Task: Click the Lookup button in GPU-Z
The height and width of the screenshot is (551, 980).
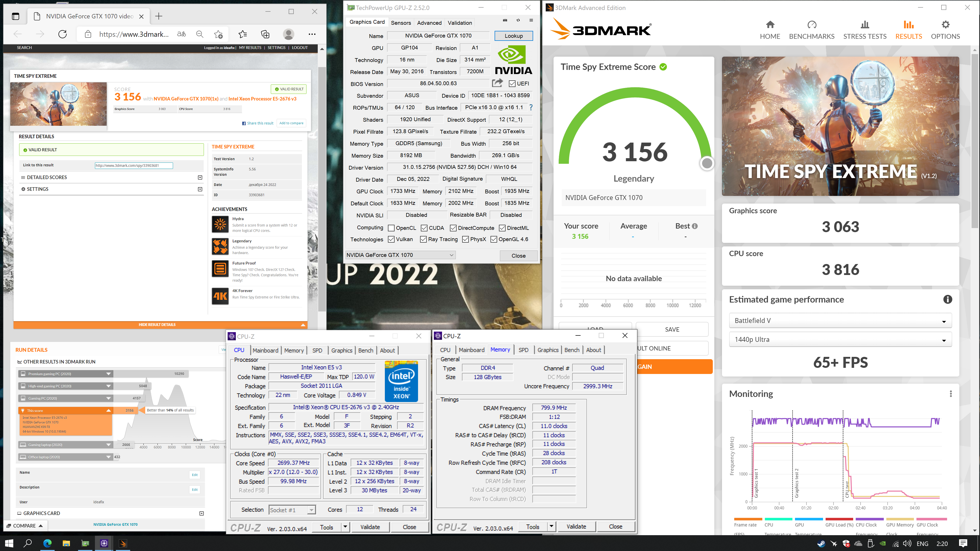Action: click(x=513, y=36)
